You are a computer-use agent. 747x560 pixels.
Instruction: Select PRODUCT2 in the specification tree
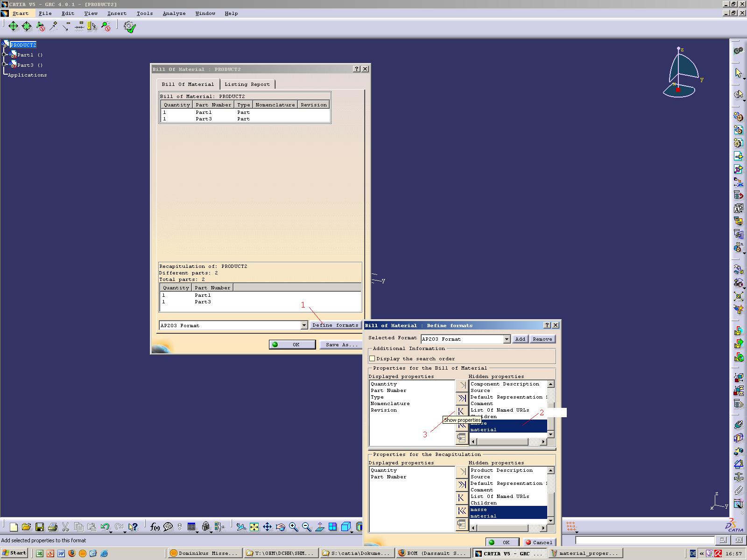click(23, 45)
